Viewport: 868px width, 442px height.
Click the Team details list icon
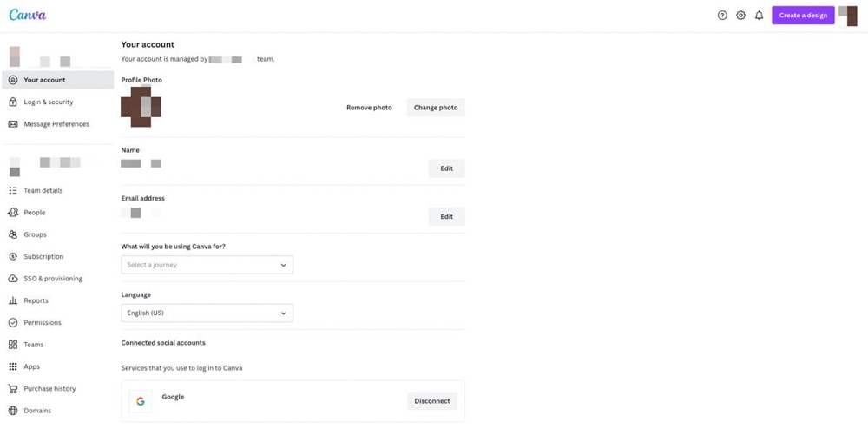click(x=13, y=190)
